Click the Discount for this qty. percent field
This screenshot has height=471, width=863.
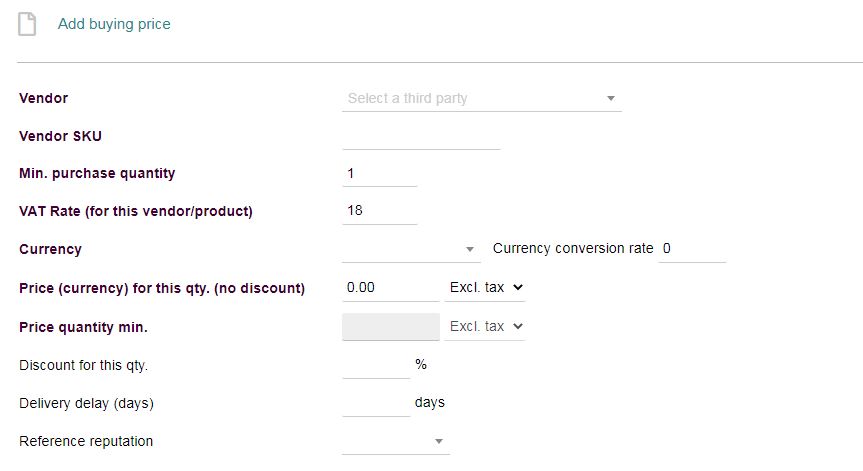[375, 365]
